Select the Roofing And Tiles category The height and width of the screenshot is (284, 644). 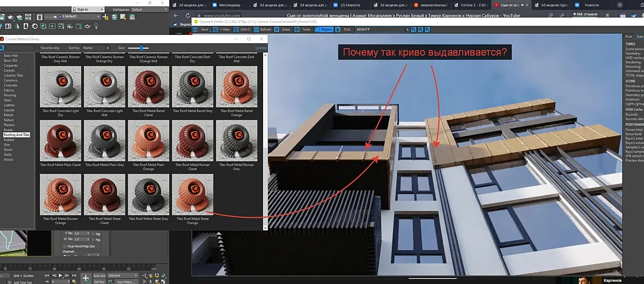click(x=16, y=134)
